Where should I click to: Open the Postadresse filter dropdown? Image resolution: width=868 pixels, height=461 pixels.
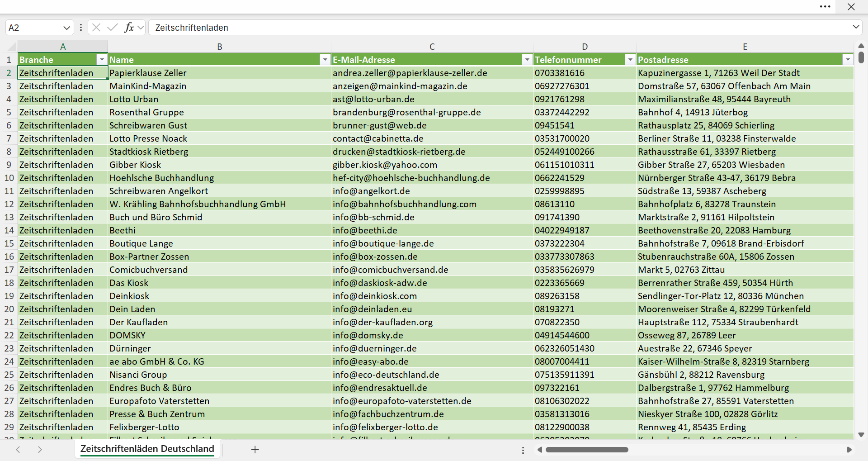pyautogui.click(x=848, y=60)
